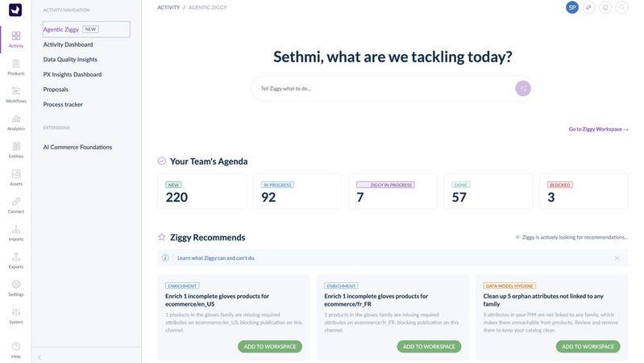Collapse the activity navigation panel
The height and width of the screenshot is (363, 644).
(39, 357)
